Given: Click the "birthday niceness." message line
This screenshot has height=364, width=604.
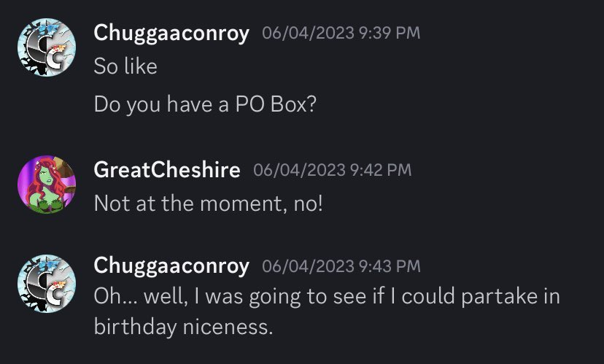Looking at the screenshot, I should pos(183,328).
